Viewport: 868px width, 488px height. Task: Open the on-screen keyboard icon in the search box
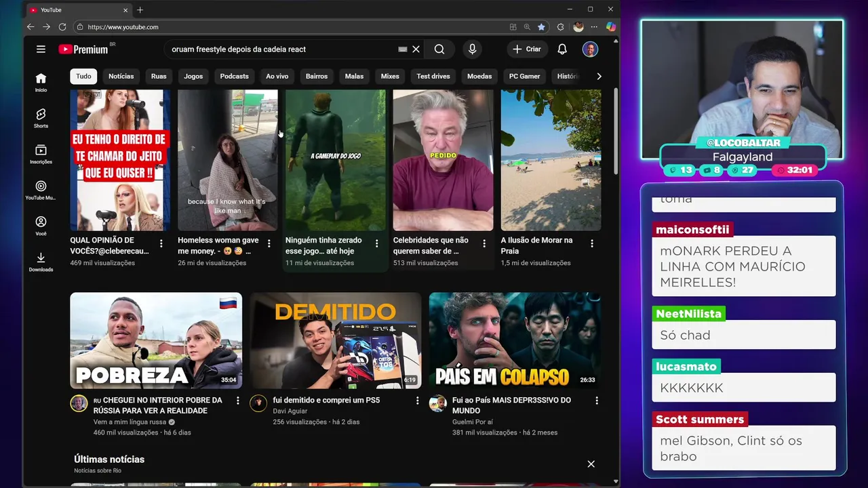pos(402,49)
